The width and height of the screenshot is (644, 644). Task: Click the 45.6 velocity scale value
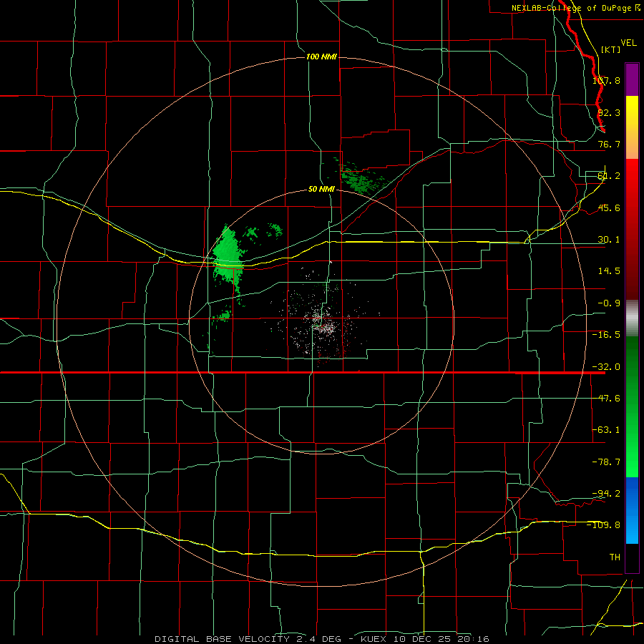click(x=609, y=208)
